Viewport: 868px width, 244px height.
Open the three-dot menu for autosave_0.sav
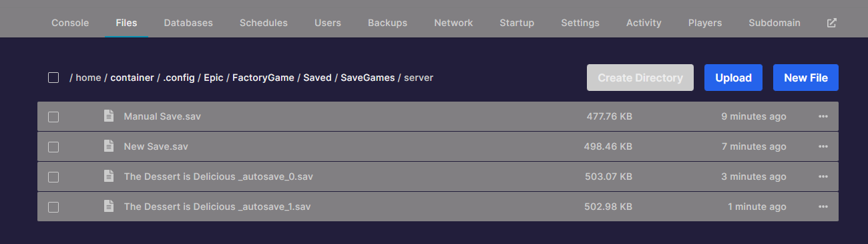pos(823,176)
